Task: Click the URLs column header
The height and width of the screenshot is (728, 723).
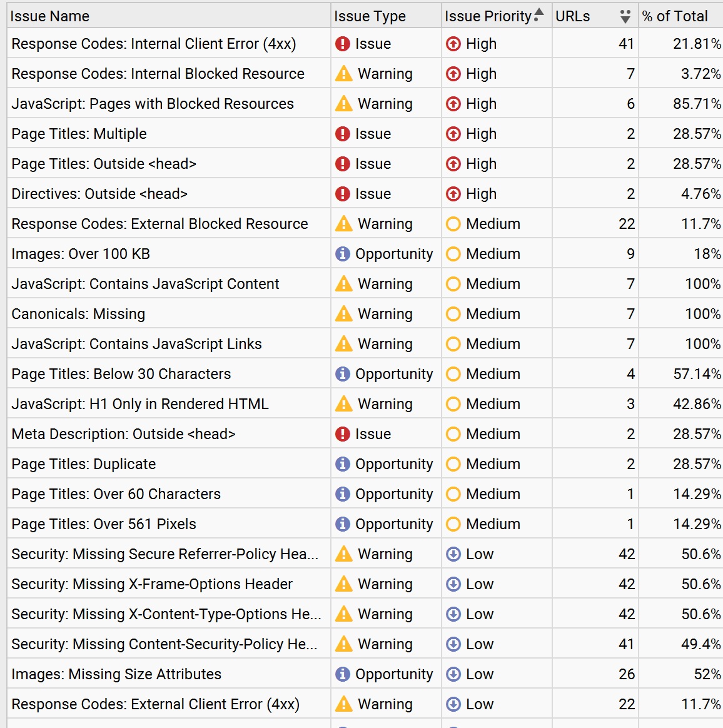Action: [595, 16]
